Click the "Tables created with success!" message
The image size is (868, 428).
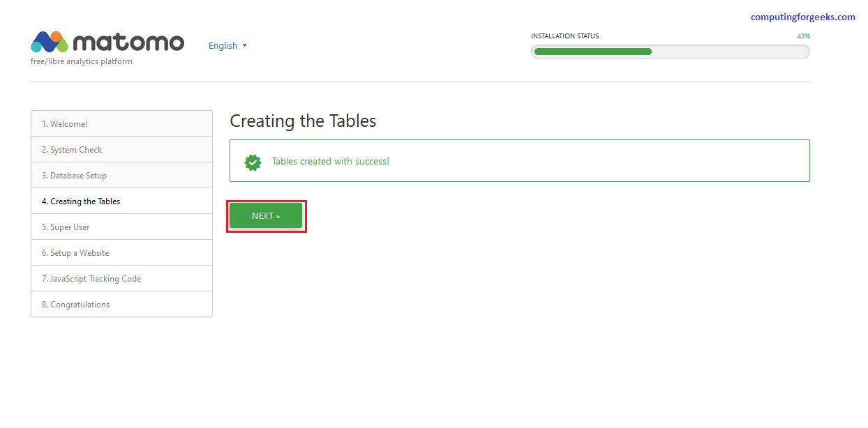click(x=330, y=162)
